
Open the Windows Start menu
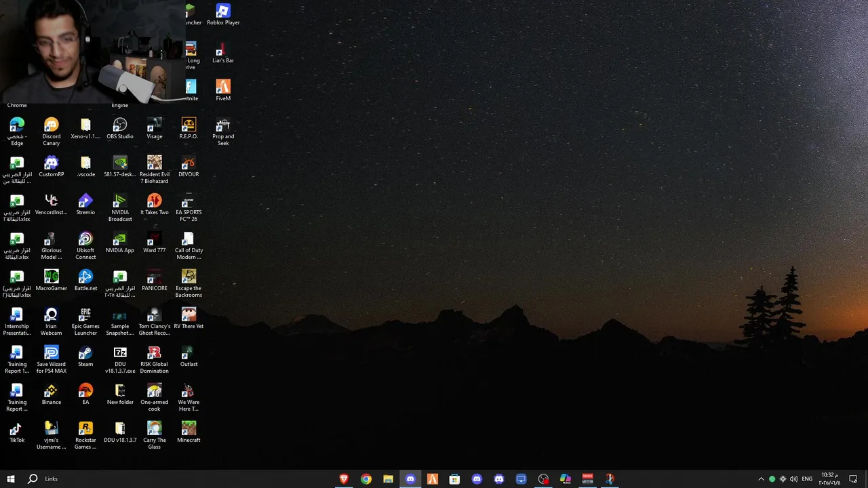[x=11, y=479]
